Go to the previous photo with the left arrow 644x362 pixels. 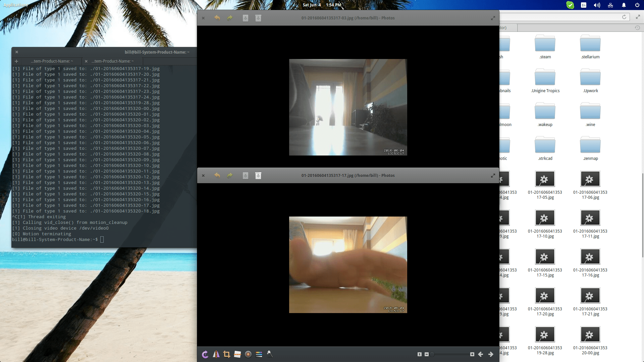point(481,354)
